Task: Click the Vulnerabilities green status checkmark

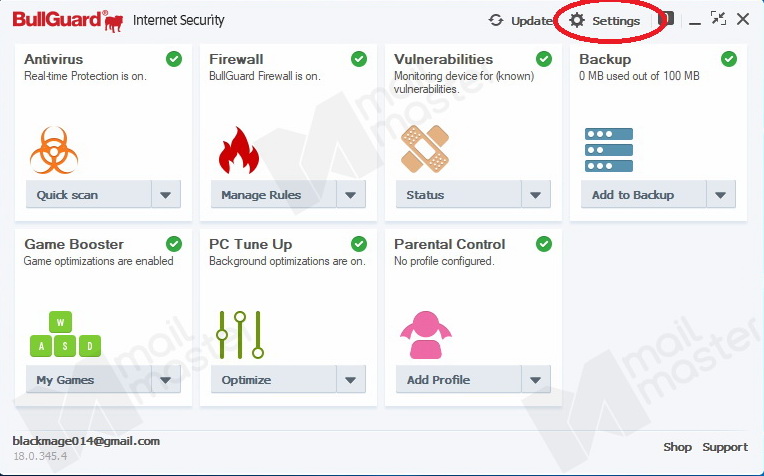Action: point(544,59)
